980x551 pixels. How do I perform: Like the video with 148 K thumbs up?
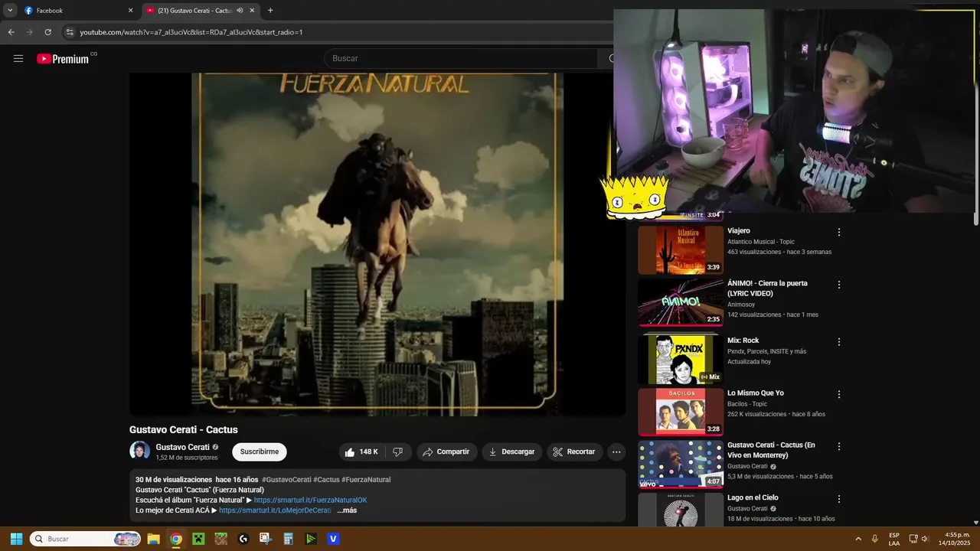361,452
